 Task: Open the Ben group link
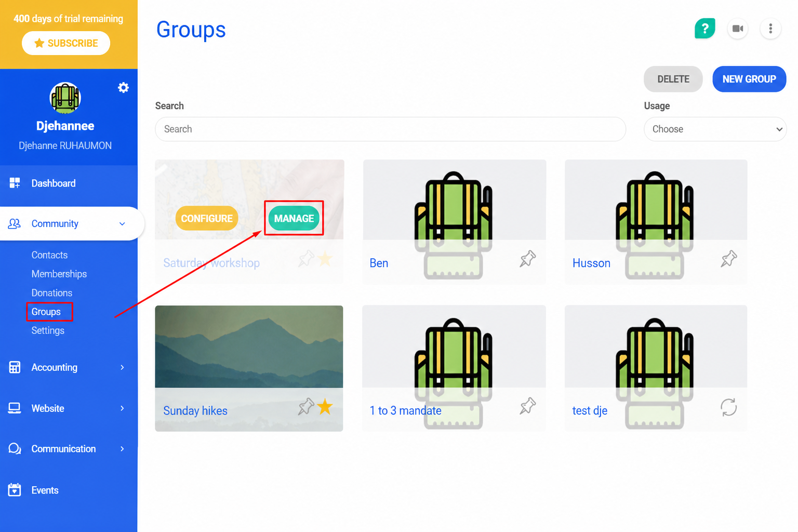(x=379, y=263)
